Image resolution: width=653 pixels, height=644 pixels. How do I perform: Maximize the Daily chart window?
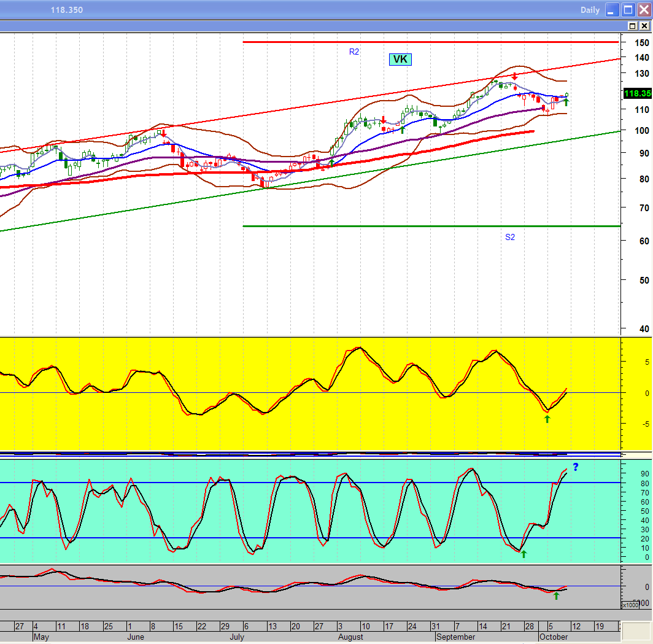628,10
